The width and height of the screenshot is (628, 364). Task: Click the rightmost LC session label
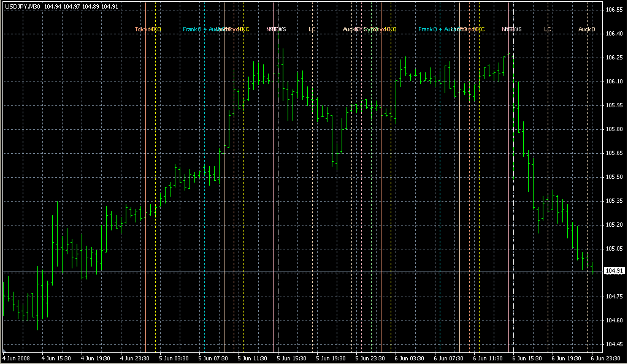(548, 29)
